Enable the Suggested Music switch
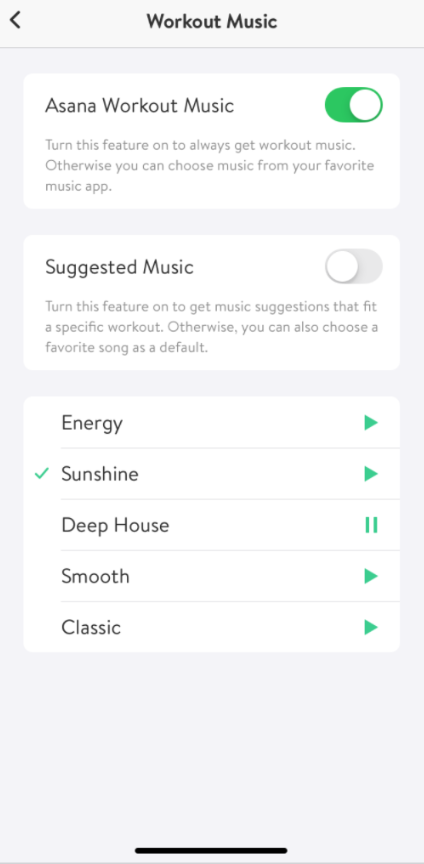Image resolution: width=424 pixels, height=864 pixels. (x=353, y=266)
